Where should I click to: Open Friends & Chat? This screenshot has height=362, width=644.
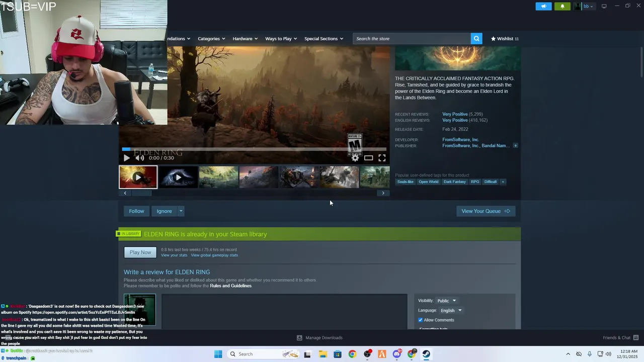point(620,338)
